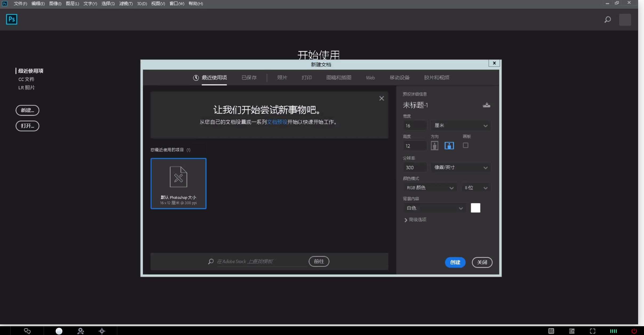Switch to the 照片 tab
The height and width of the screenshot is (335, 644).
click(282, 77)
